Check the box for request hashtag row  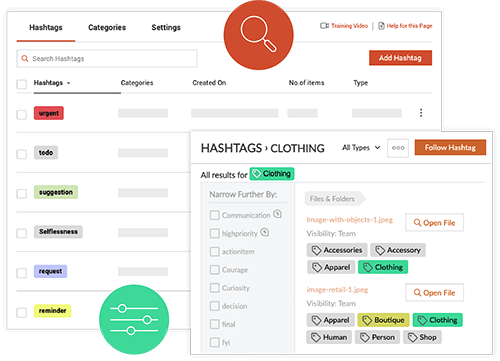pyautogui.click(x=22, y=273)
